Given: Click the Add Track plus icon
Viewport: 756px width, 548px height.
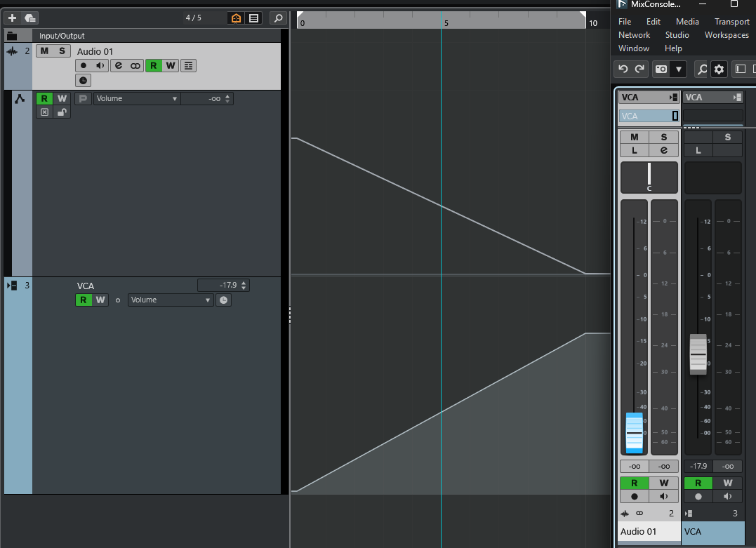Looking at the screenshot, I should point(12,18).
